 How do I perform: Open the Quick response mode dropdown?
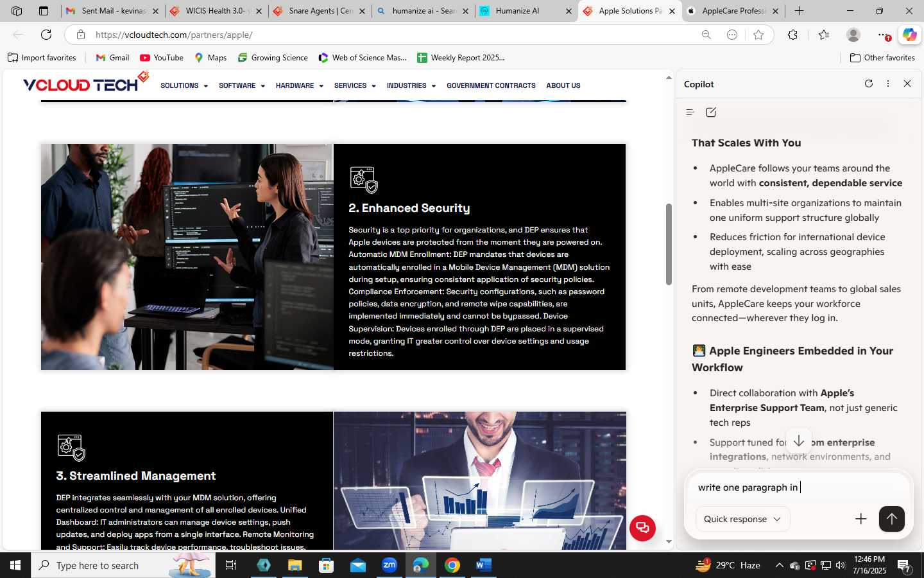[742, 519]
